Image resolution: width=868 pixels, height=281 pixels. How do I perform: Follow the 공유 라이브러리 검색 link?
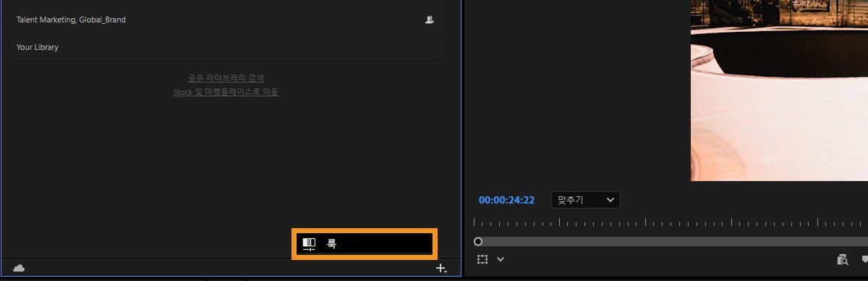pos(226,77)
